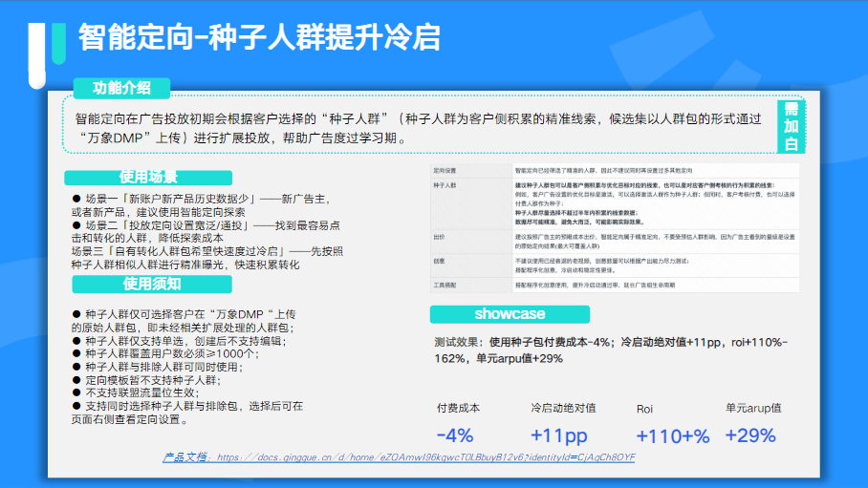Click the 创意 row label in the table

coord(439,261)
